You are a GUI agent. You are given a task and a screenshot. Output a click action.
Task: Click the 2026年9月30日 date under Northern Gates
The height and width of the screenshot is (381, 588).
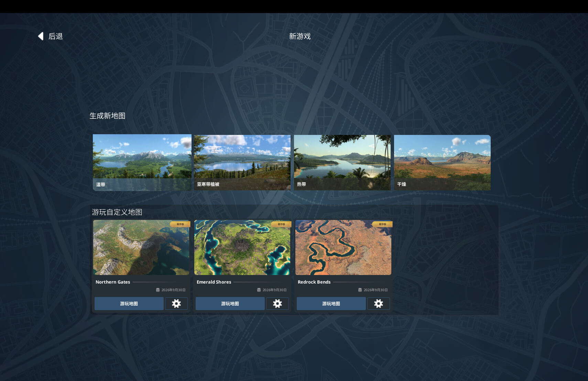click(174, 290)
